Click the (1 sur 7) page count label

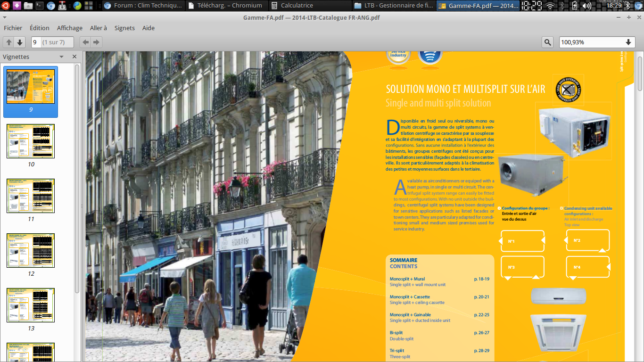click(54, 42)
